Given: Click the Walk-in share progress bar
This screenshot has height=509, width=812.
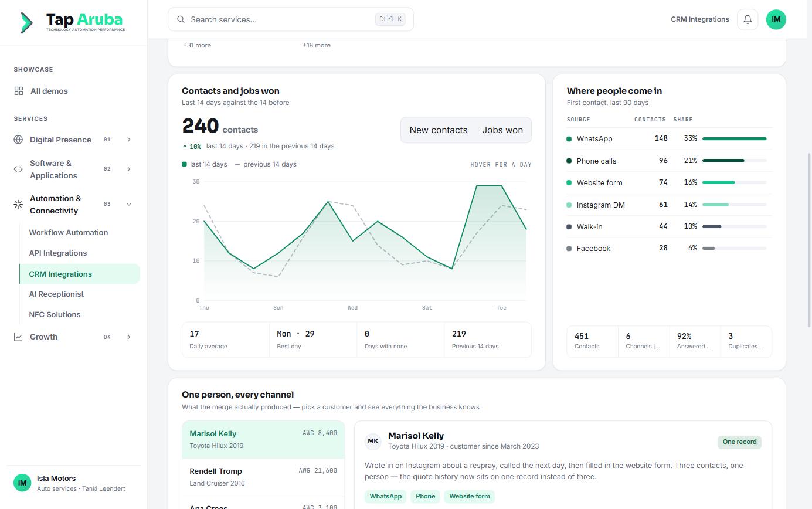Looking at the screenshot, I should 734,226.
